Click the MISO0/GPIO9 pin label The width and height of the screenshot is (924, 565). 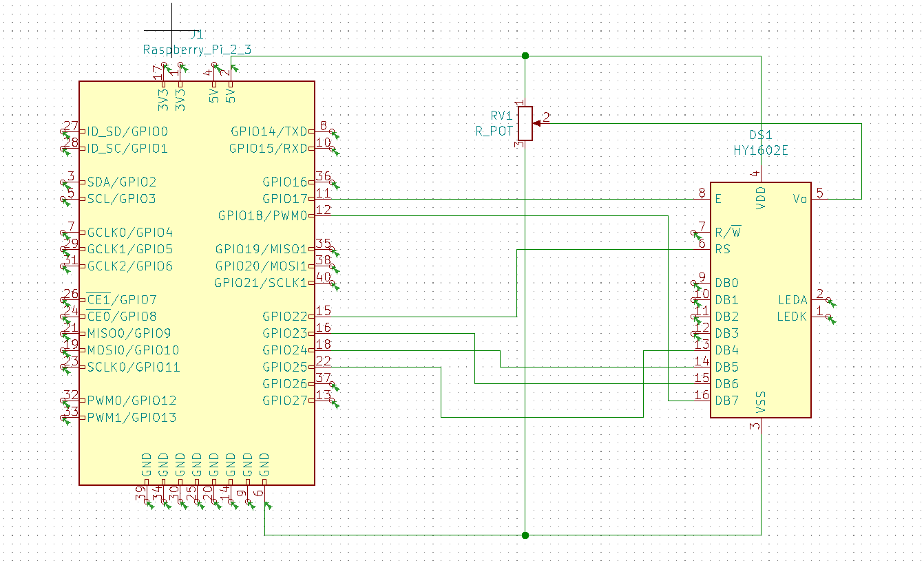129,333
